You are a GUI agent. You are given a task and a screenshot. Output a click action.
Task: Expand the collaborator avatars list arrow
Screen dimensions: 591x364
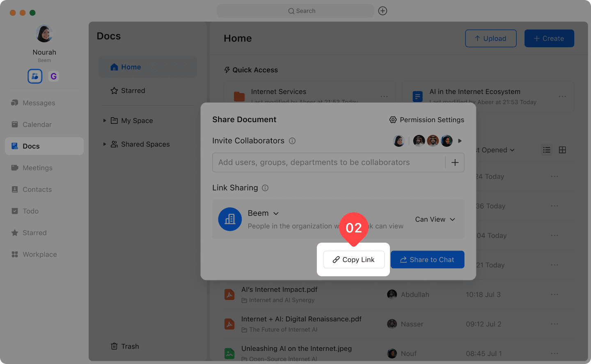pyautogui.click(x=460, y=141)
